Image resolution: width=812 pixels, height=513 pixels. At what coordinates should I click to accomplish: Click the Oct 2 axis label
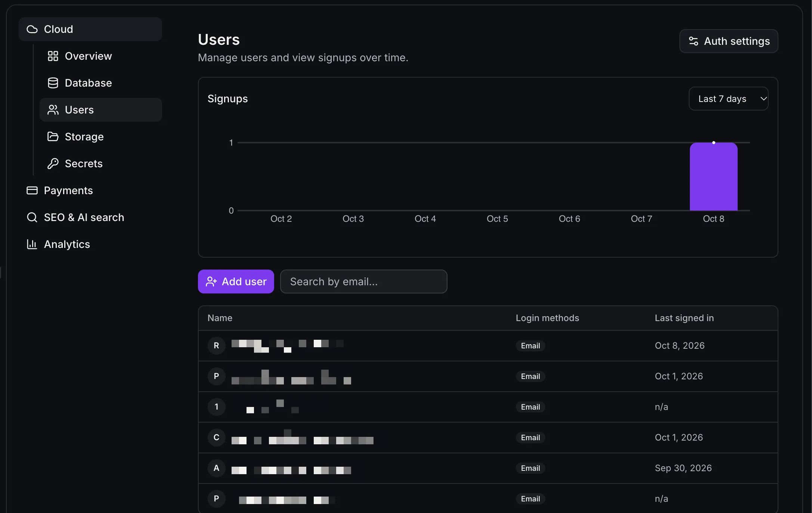point(281,219)
